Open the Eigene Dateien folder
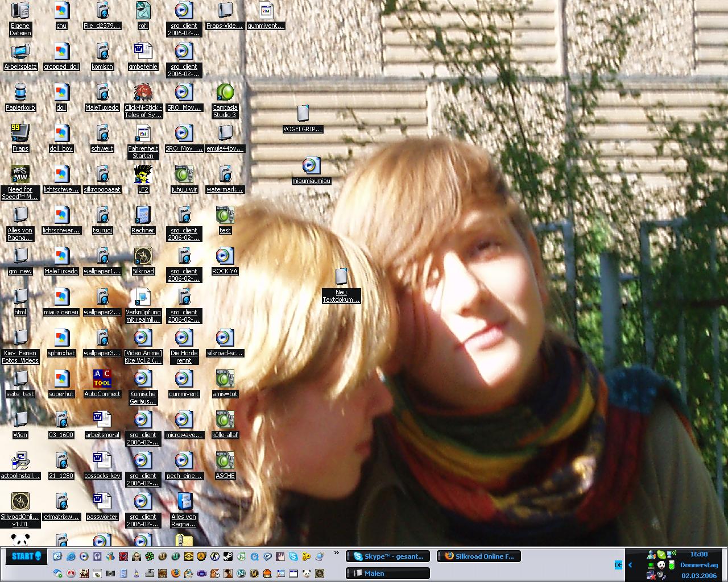 click(20, 11)
